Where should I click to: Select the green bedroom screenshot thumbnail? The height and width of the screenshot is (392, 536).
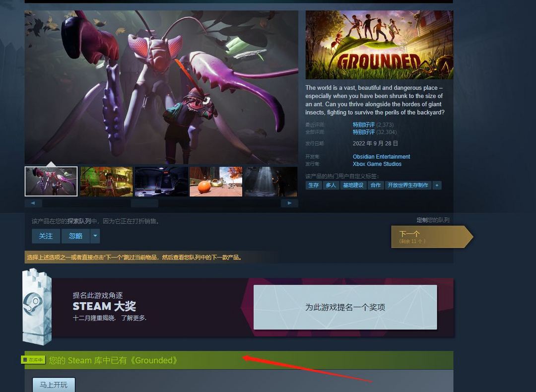tap(106, 182)
